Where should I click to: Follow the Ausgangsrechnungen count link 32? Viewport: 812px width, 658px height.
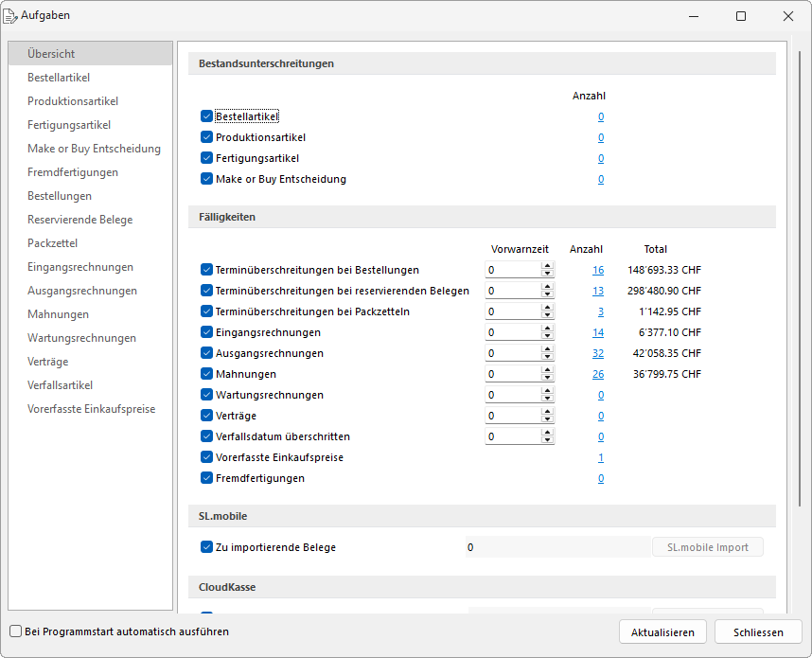pyautogui.click(x=598, y=353)
